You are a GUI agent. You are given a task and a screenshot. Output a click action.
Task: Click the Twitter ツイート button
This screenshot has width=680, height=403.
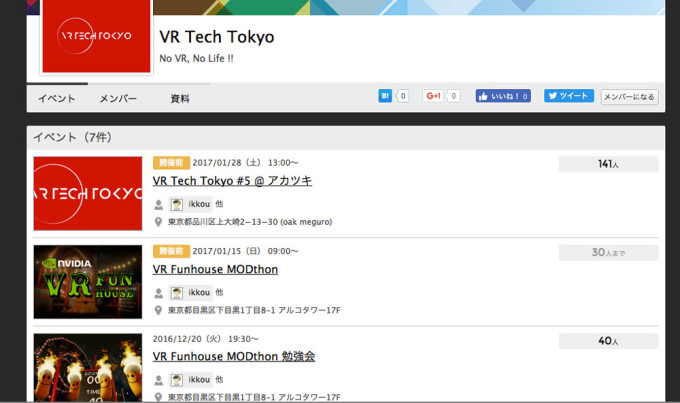pyautogui.click(x=569, y=96)
